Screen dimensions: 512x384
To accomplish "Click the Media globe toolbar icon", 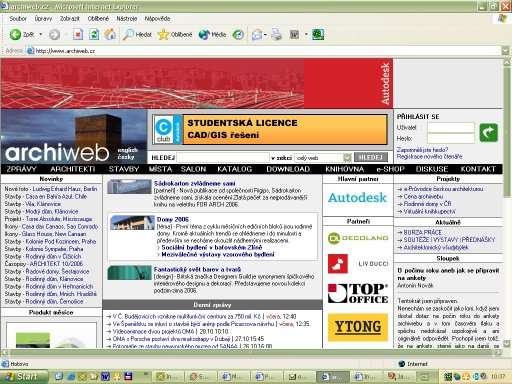I will 204,34.
